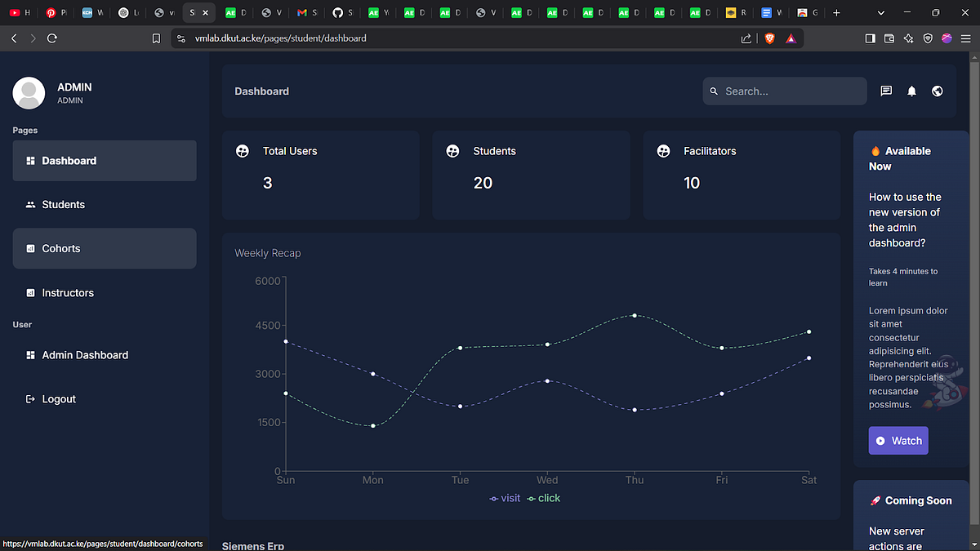Toggle the browser sidebar panel icon
The image size is (980, 551).
(x=870, y=38)
